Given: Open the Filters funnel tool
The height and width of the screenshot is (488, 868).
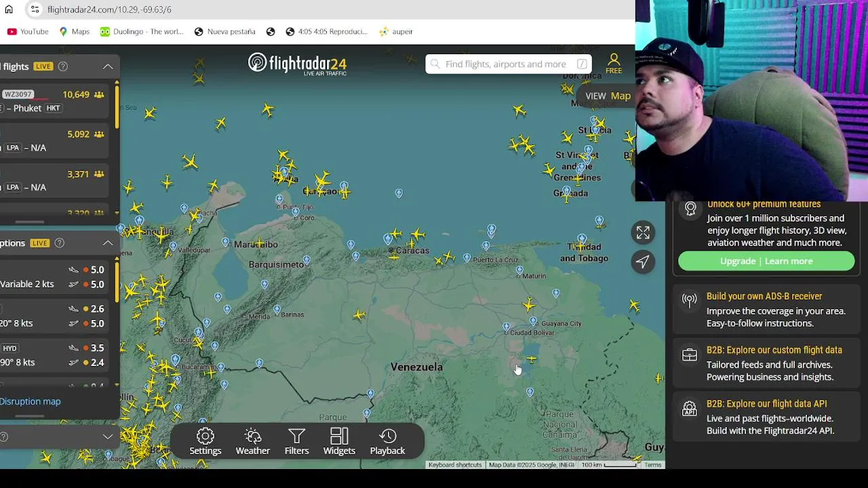Looking at the screenshot, I should (x=296, y=442).
